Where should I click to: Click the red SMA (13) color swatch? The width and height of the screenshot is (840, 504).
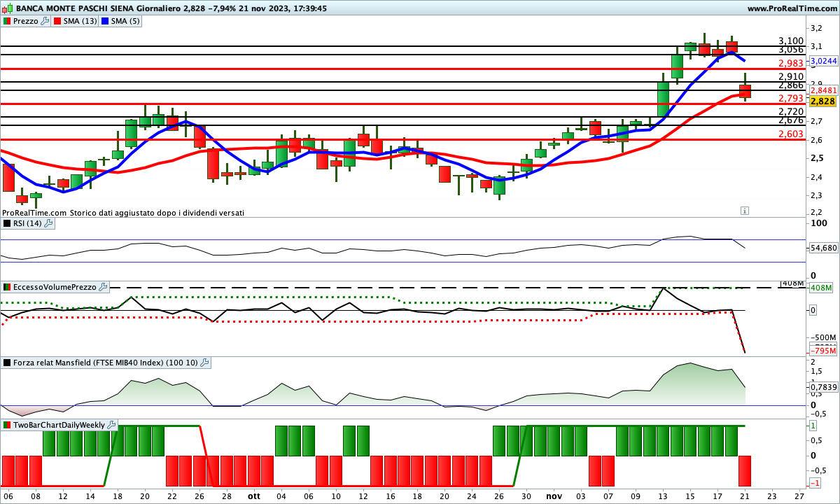click(57, 21)
